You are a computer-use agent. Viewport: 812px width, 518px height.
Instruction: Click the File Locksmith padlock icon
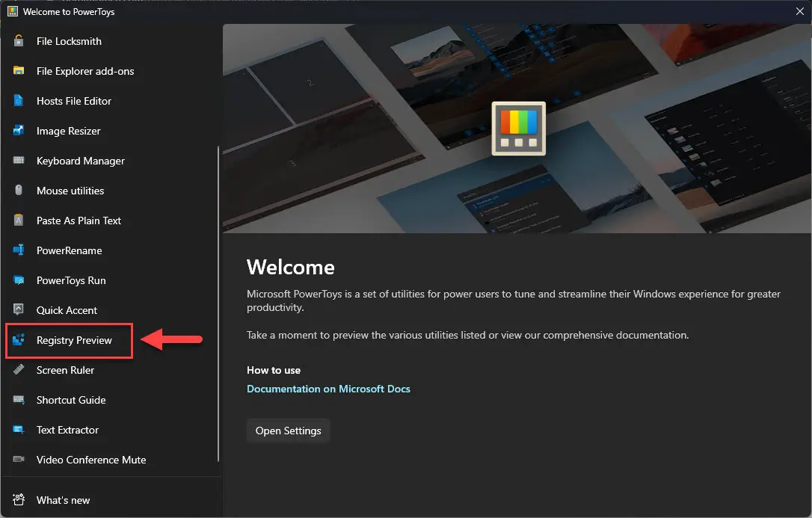tap(19, 41)
